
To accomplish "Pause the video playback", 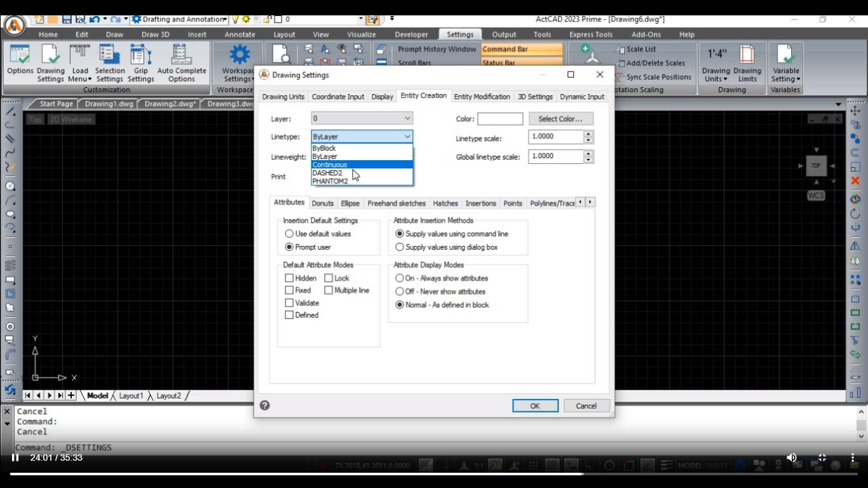I will [x=15, y=457].
